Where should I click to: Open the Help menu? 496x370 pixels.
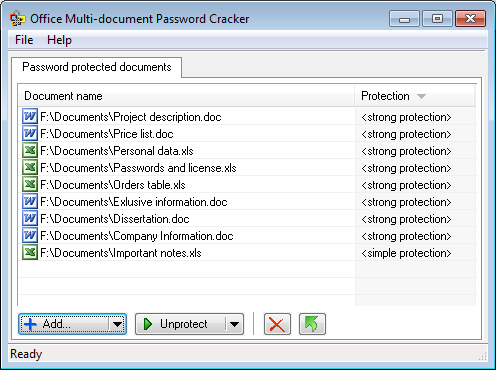click(59, 40)
